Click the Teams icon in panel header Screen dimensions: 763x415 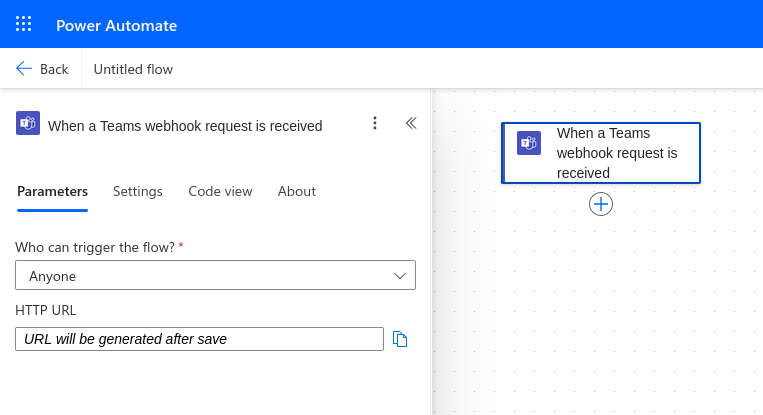[28, 123]
